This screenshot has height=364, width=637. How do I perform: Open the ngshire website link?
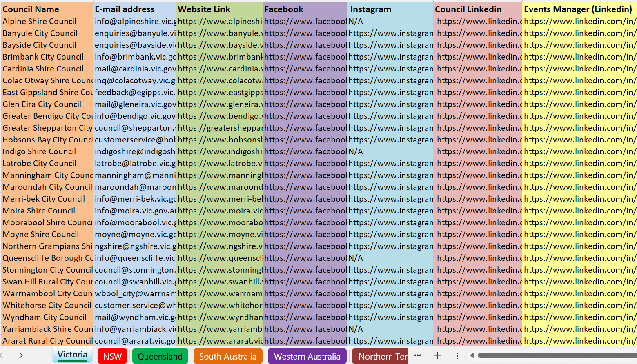click(220, 246)
